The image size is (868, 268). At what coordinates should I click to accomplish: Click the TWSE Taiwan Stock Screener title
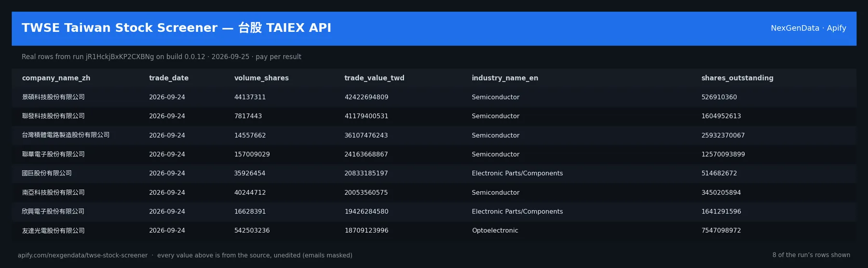[176, 28]
